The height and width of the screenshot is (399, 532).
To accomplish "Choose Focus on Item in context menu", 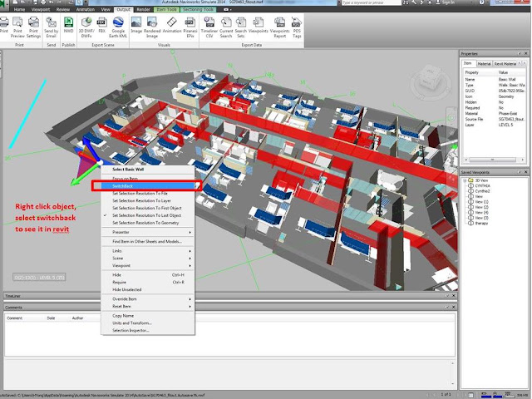I will (x=148, y=179).
